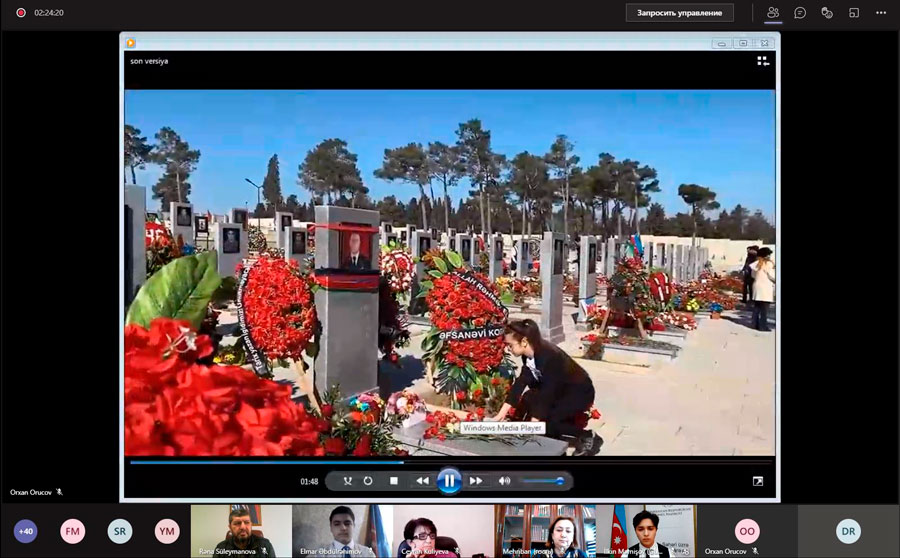Select the OO Orxan Orucov avatar
The width and height of the screenshot is (900, 558).
(x=747, y=531)
